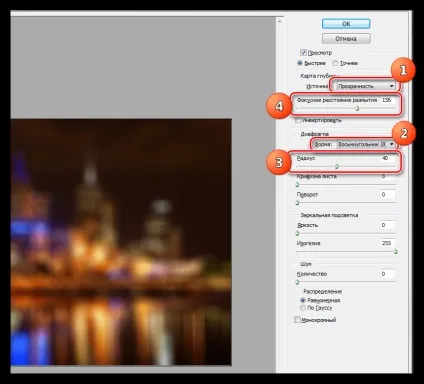This screenshot has width=424, height=384.
Task: Click the Кривизна листа value field
Action: point(388,176)
